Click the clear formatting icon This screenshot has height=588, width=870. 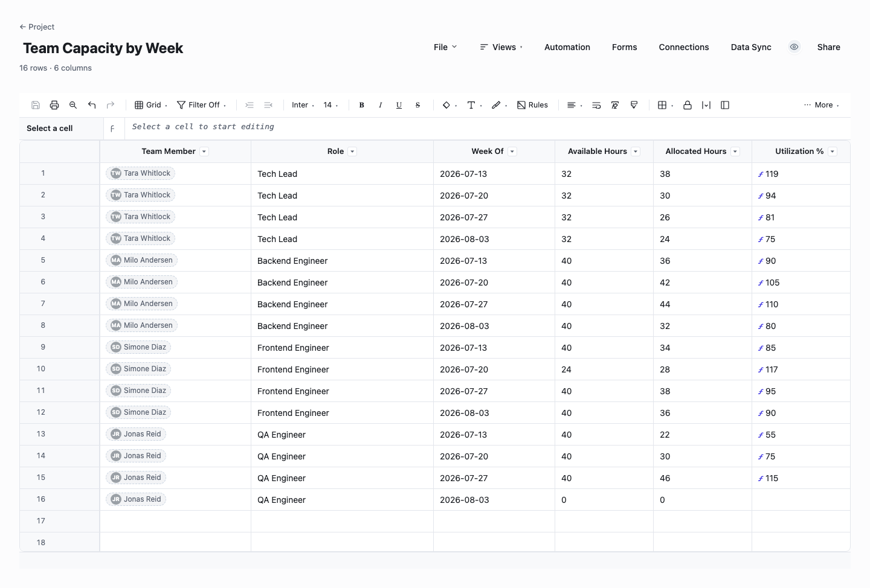[615, 105]
